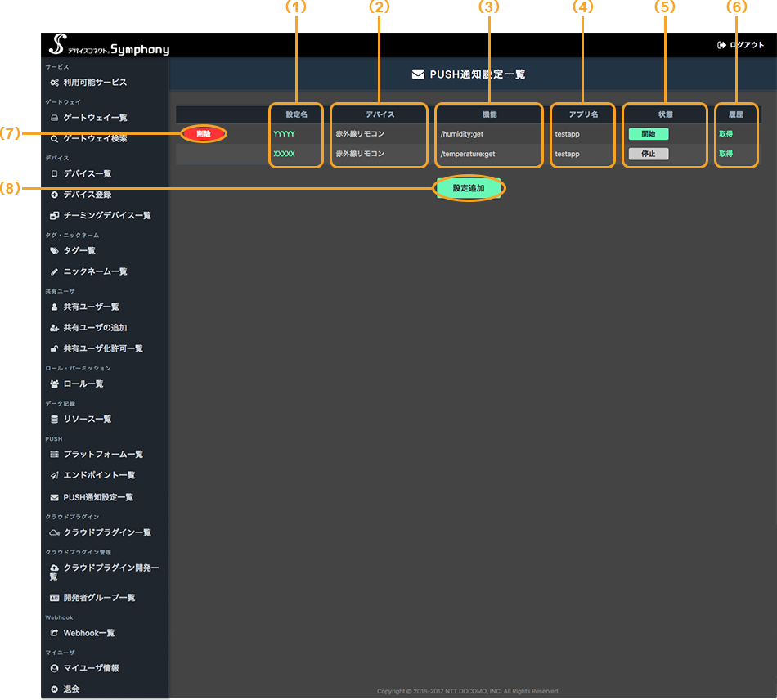This screenshot has height=700, width=777.
Task: Open Webhook一覧 in the sidebar
Action: coord(88,633)
